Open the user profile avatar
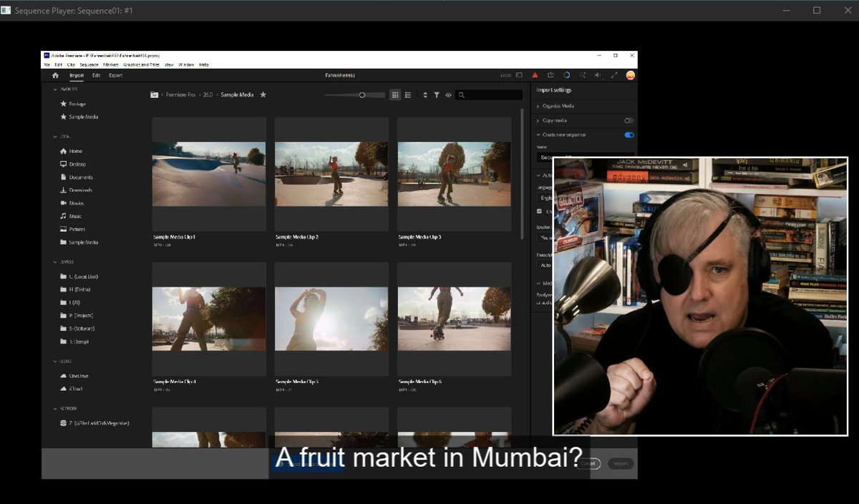859x504 pixels. [x=631, y=75]
